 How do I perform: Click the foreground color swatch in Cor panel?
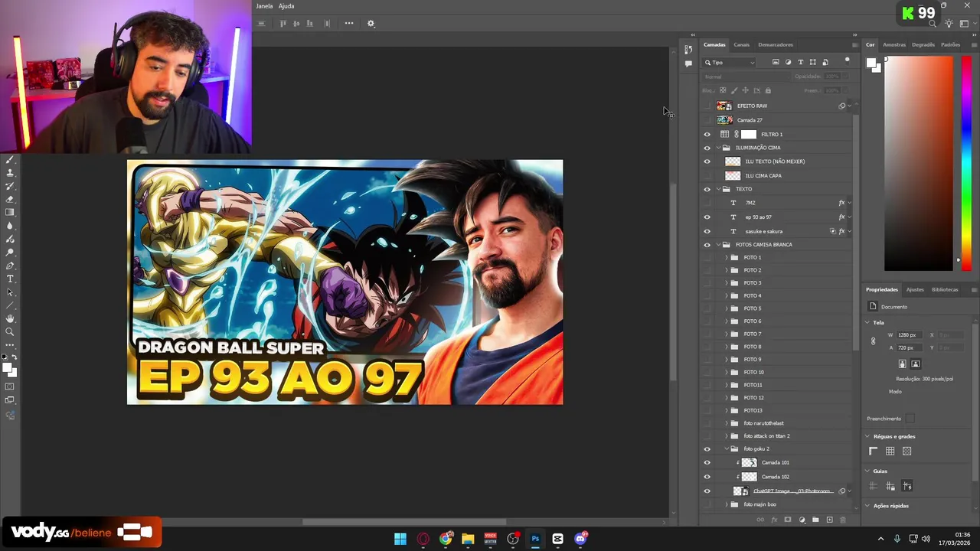[x=871, y=64]
